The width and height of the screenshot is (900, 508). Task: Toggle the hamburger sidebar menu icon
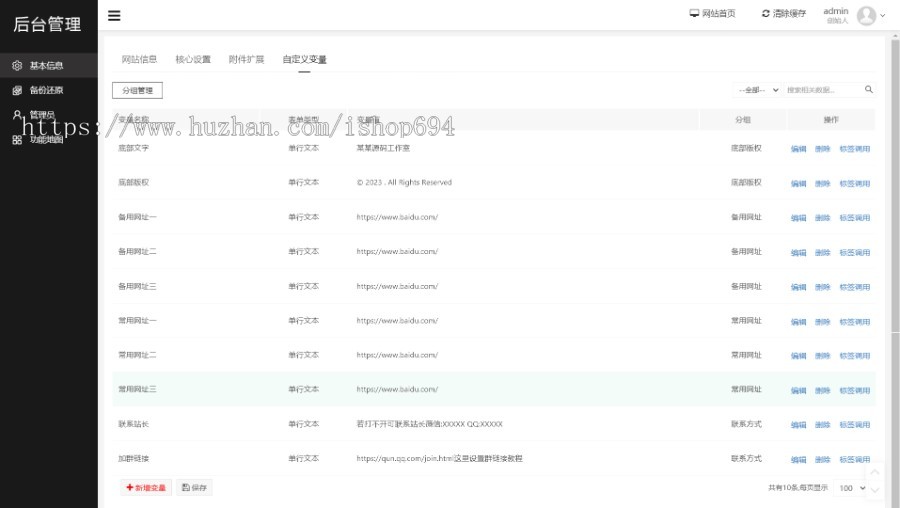(114, 15)
